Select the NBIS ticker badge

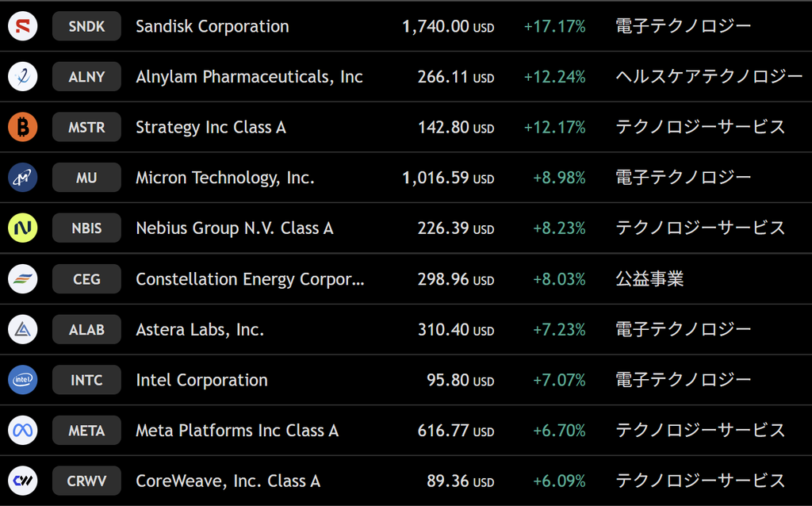tap(86, 228)
